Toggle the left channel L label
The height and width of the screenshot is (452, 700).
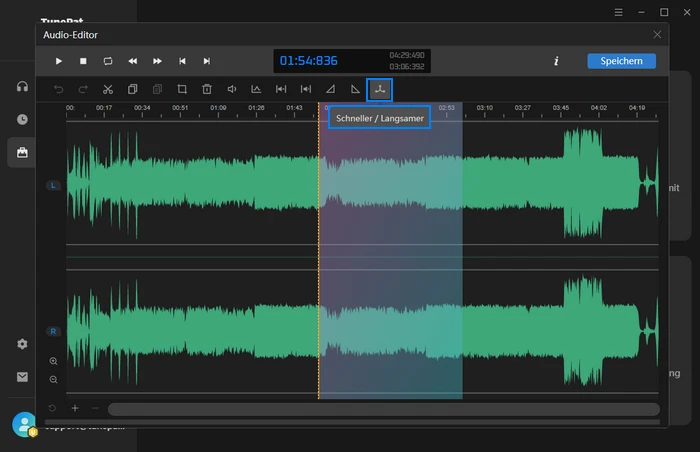[53, 185]
